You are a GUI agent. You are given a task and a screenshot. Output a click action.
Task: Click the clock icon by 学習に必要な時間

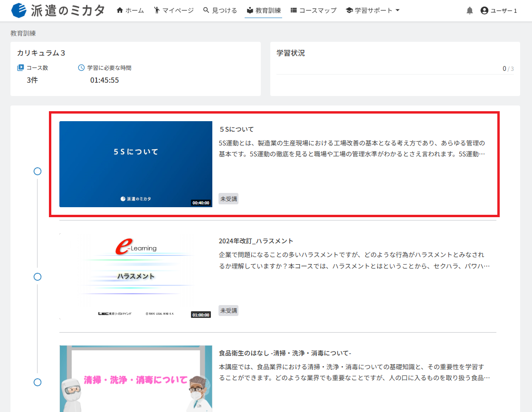[x=81, y=67]
